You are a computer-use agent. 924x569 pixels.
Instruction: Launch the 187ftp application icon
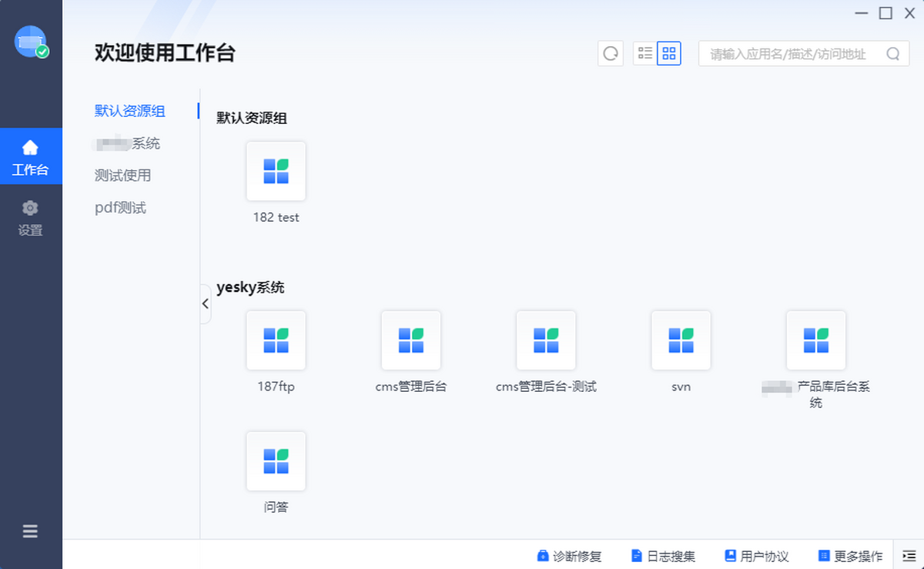click(x=276, y=340)
